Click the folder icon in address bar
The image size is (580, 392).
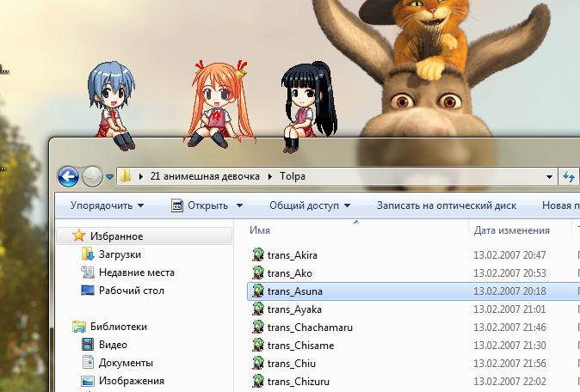[x=125, y=176]
